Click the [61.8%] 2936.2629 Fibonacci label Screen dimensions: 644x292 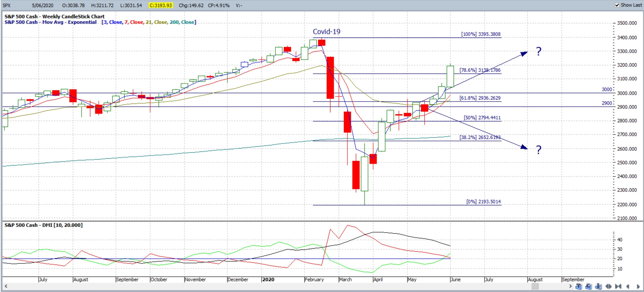click(480, 98)
